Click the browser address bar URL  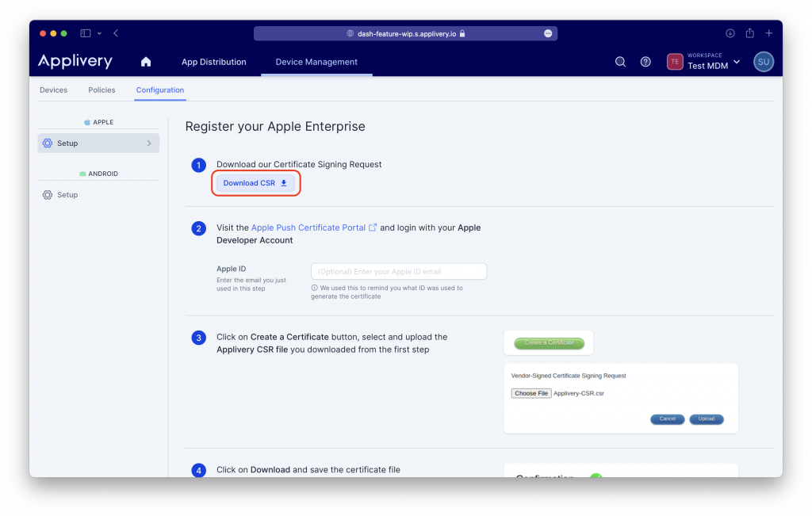click(x=407, y=33)
